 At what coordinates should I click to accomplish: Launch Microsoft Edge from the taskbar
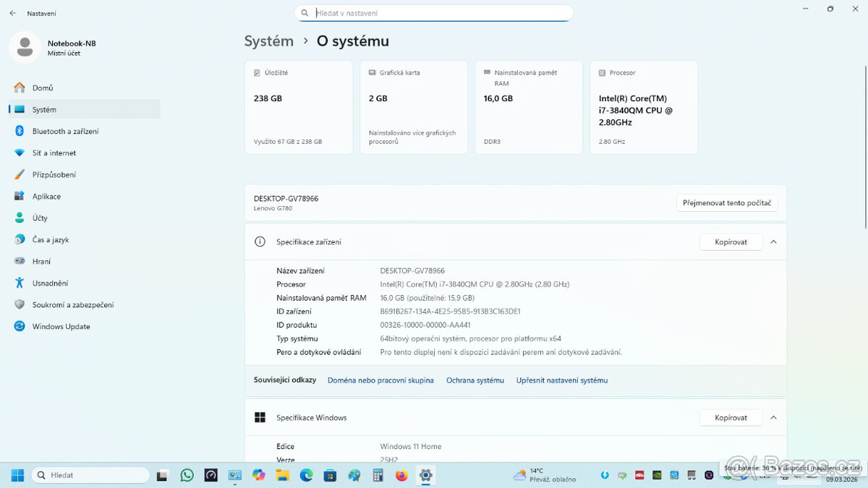tap(306, 475)
